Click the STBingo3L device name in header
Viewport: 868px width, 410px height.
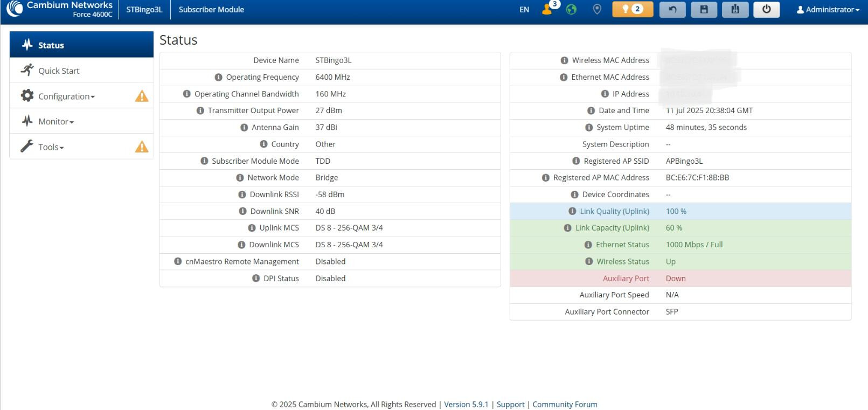click(x=144, y=10)
